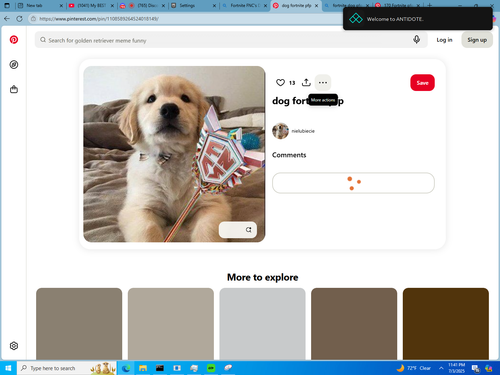Open the clock showing 11:41 PM

456,368
